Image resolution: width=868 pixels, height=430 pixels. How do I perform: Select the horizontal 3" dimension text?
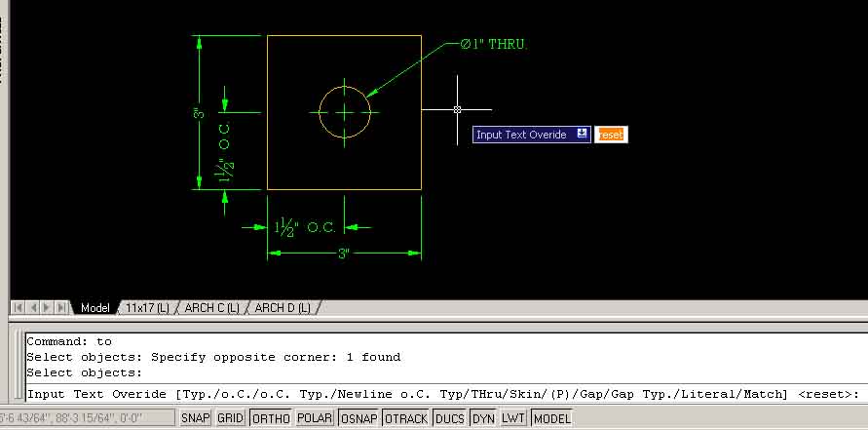pos(344,254)
